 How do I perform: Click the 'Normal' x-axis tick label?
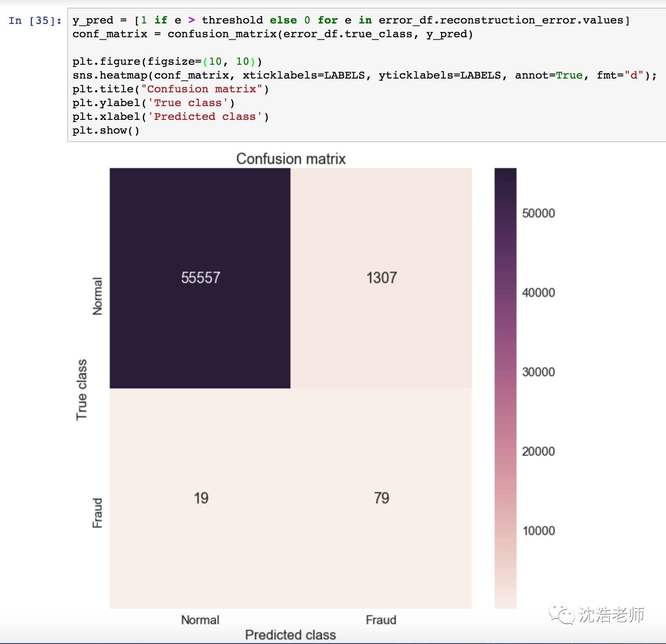(200, 620)
